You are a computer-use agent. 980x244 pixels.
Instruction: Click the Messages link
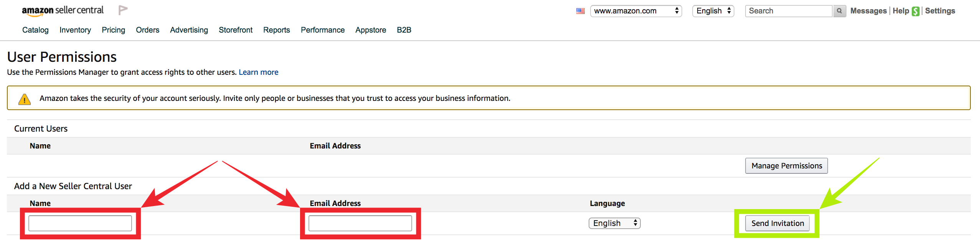pos(868,11)
